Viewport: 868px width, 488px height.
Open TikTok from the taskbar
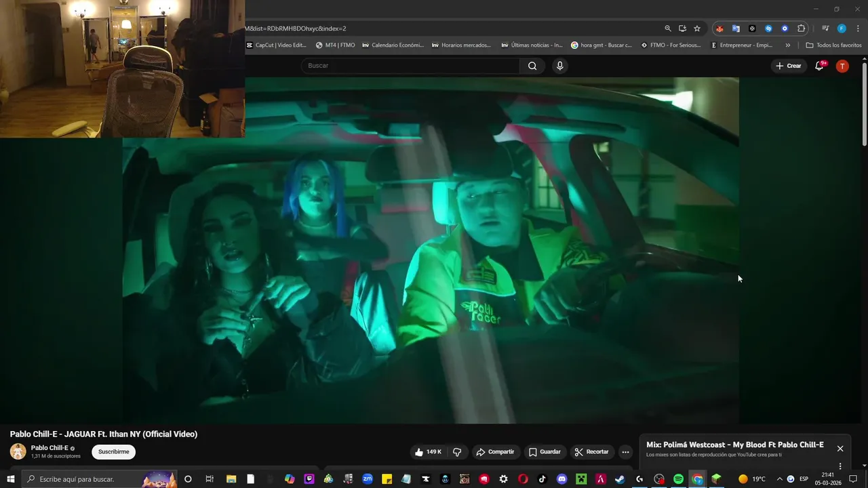pos(542,479)
